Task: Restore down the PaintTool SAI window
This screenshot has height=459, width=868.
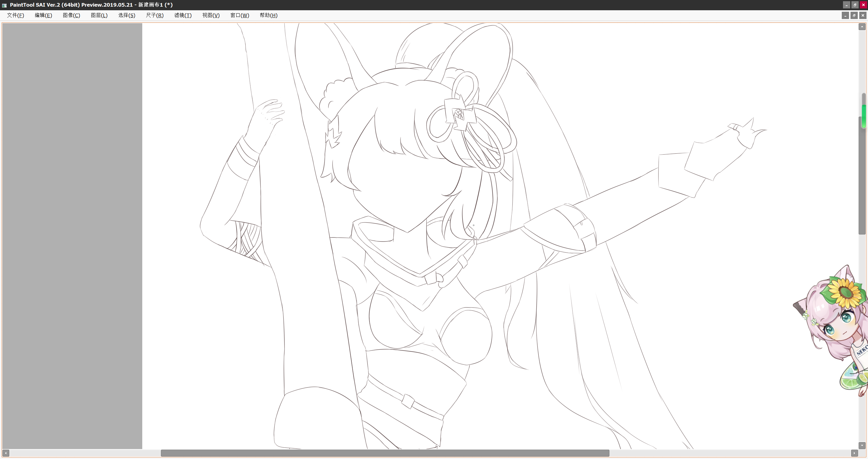Action: [x=855, y=5]
